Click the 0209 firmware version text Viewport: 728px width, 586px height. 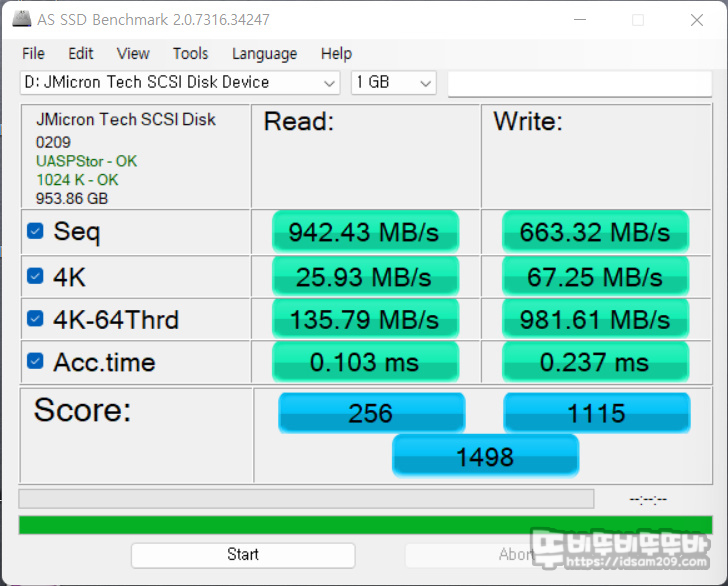[53, 142]
